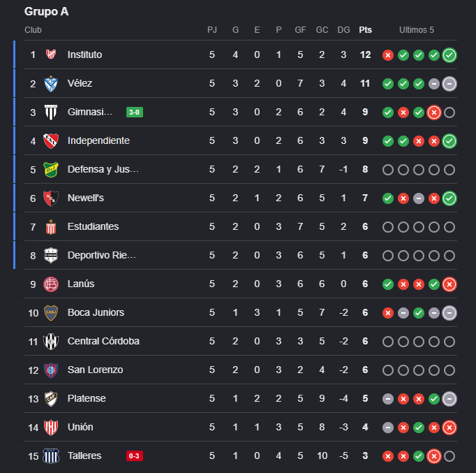Click the Ultimos 5 column header
The width and height of the screenshot is (476, 473).
pyautogui.click(x=417, y=30)
